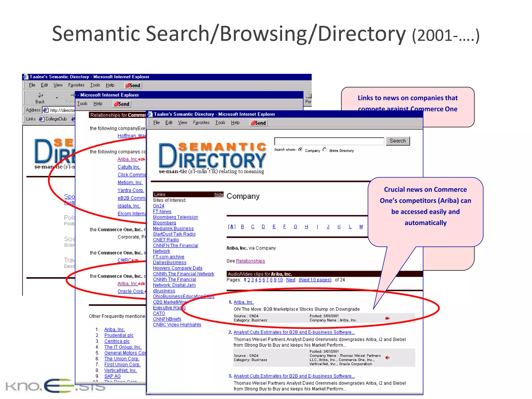The image size is (532, 399).
Task: Open the Help menu in front window
Action: point(235,123)
